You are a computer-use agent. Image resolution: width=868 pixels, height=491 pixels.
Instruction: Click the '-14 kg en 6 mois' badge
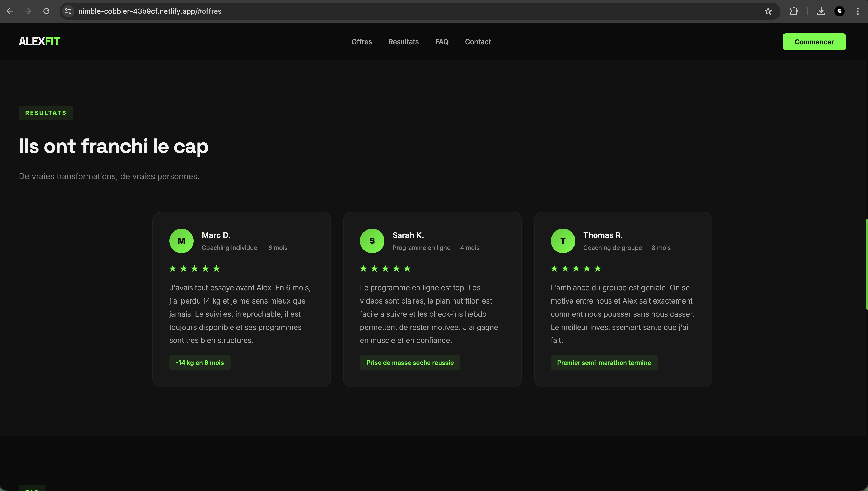(x=200, y=363)
